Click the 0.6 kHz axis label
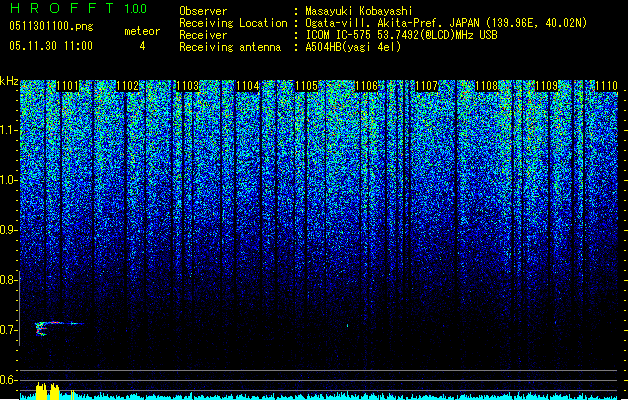Viewport: 629px width, 400px height. (9, 380)
